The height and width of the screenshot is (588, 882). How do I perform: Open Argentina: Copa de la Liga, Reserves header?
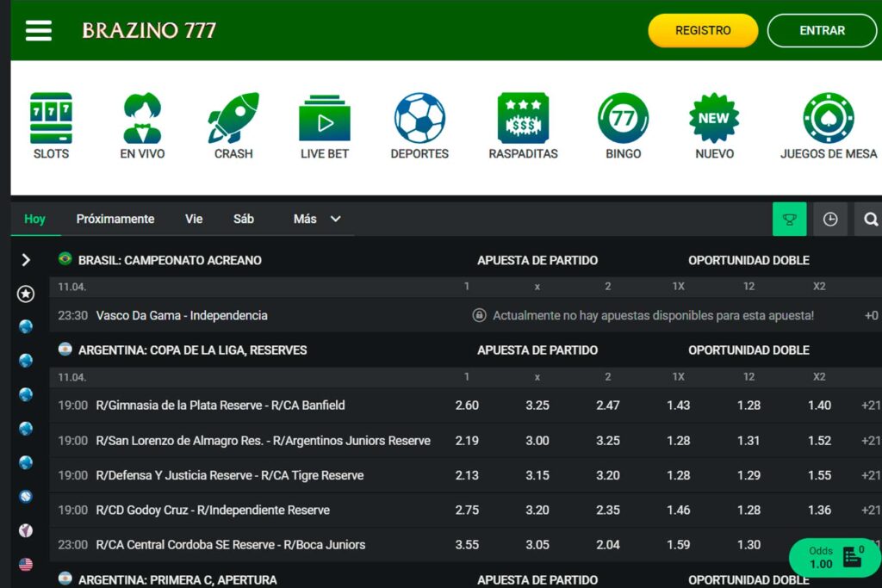(192, 350)
